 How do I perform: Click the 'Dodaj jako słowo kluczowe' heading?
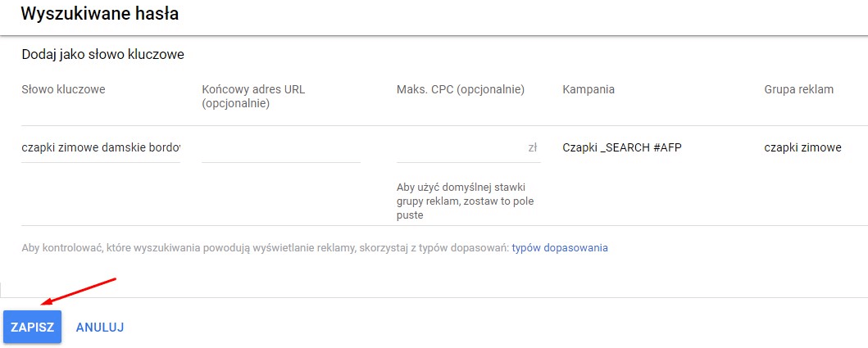click(102, 55)
